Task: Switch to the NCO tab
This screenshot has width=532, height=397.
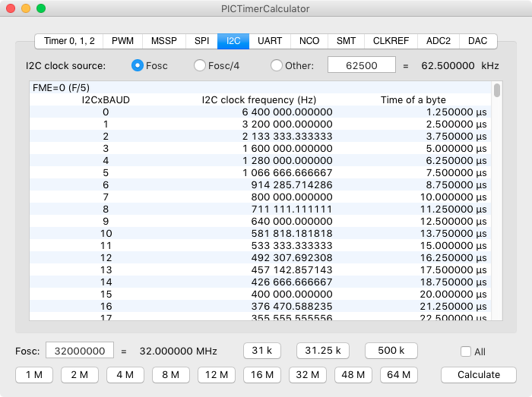Action: 309,41
